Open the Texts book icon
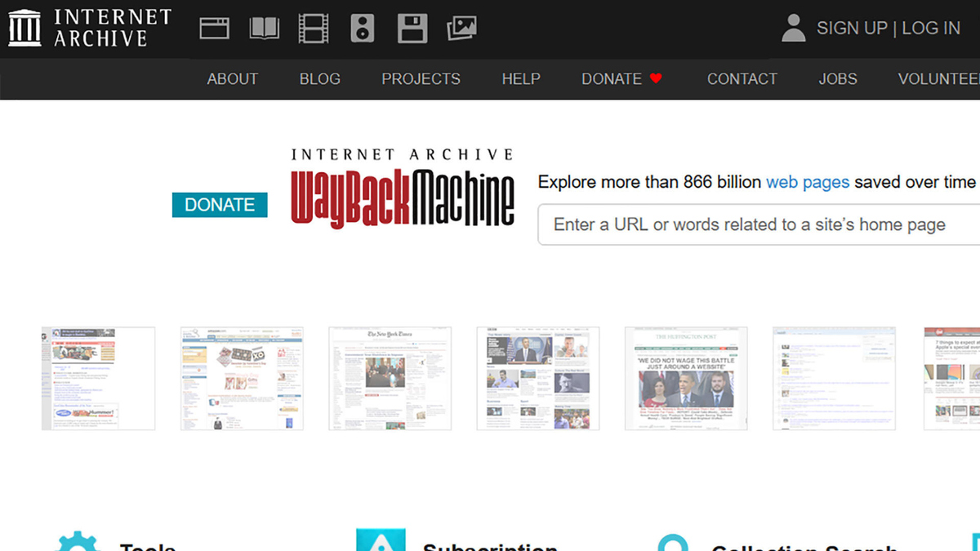This screenshot has width=980, height=551. click(264, 29)
